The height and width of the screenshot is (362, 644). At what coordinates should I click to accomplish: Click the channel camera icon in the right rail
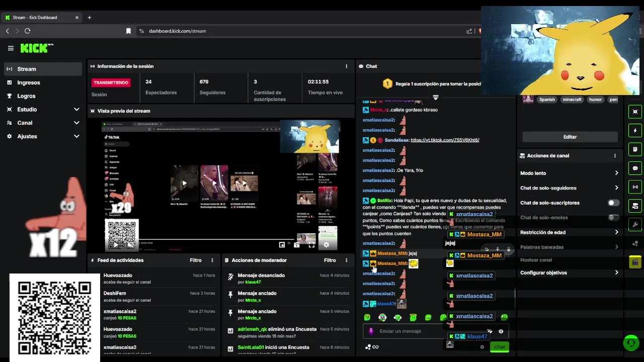tap(635, 206)
